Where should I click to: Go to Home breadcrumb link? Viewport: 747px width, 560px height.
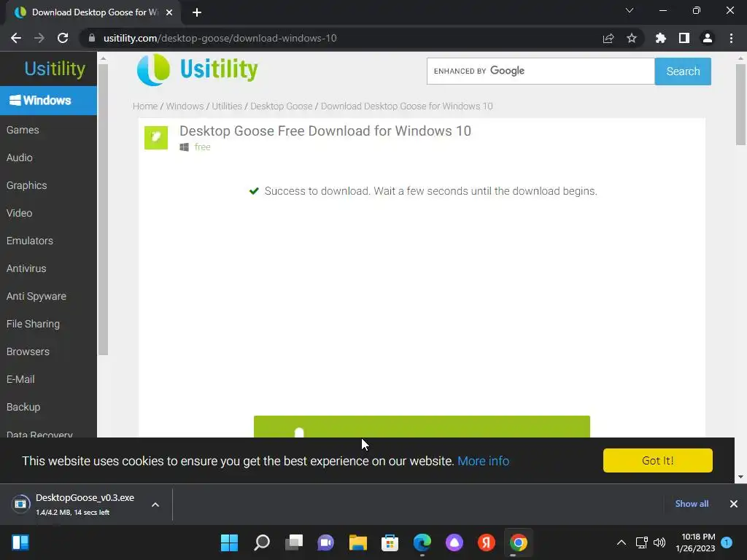[145, 106]
